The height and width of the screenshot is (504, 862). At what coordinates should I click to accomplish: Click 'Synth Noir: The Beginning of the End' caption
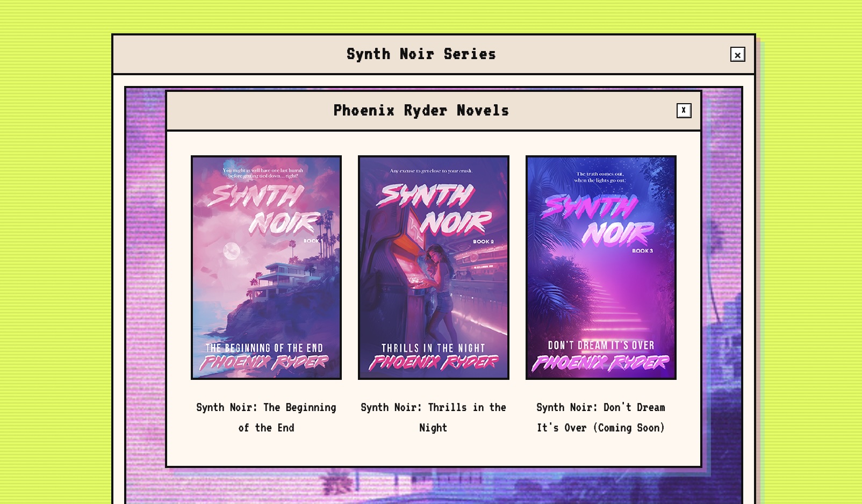pos(266,417)
